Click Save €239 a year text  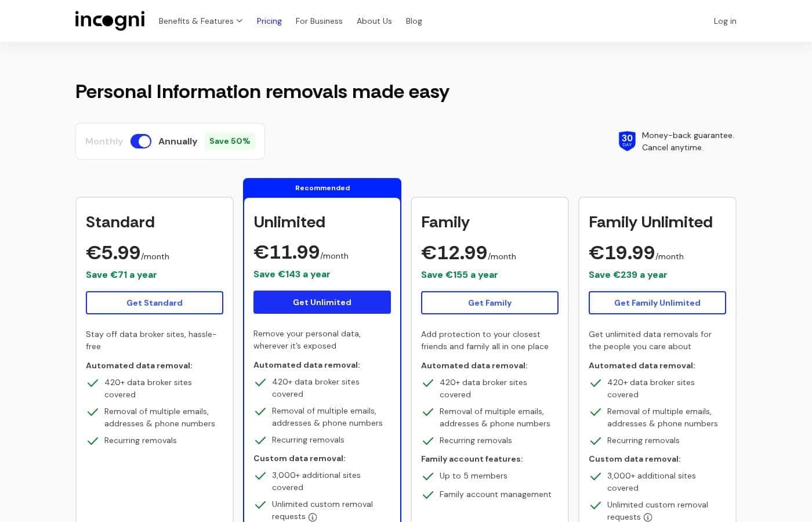(628, 275)
